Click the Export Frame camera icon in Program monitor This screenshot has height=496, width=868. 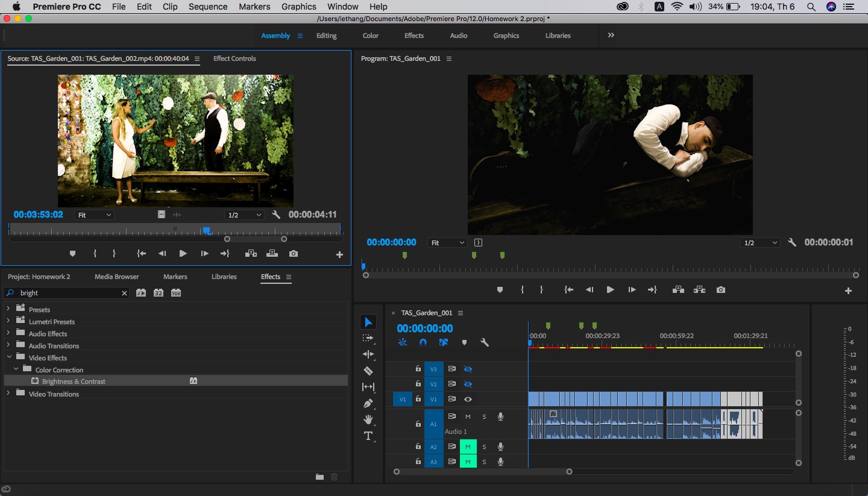720,290
